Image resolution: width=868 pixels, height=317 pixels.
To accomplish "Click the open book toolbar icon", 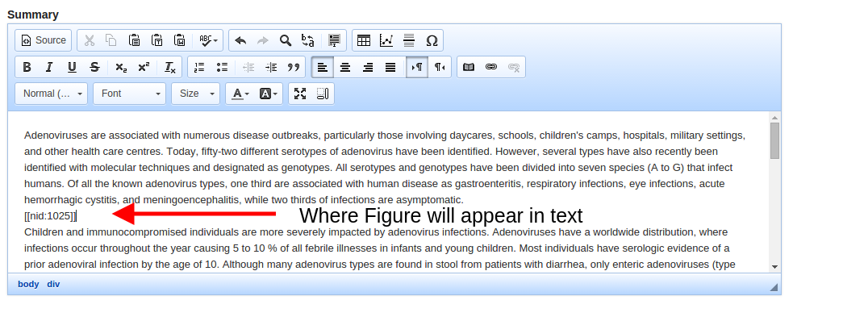I will click(469, 68).
